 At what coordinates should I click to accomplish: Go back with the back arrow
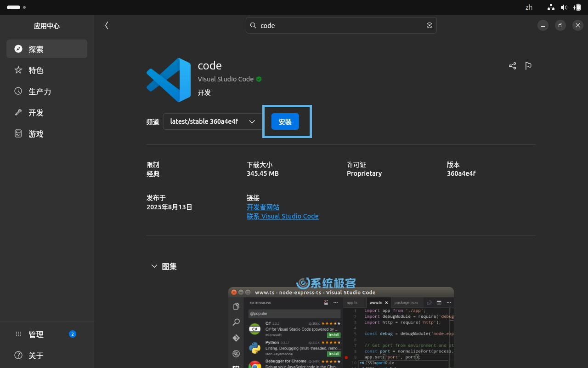[107, 25]
